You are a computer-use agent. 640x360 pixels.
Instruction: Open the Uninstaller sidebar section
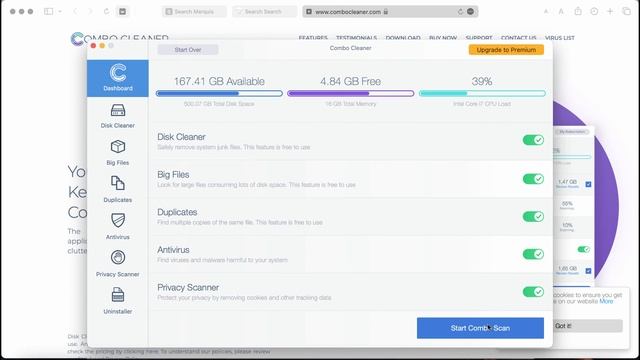point(118,301)
